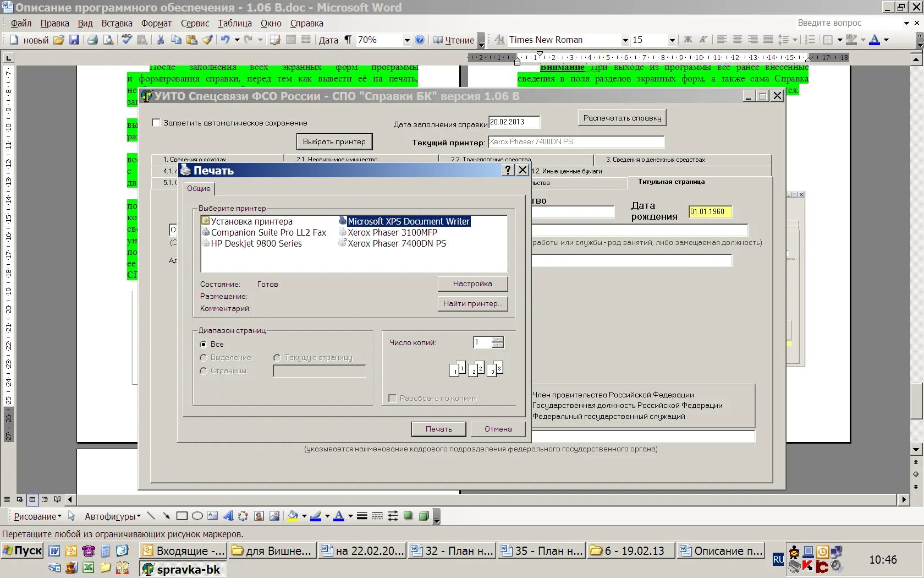Center-align text in the formatting toolbar
Screen dimensions: 924x578
738,40
